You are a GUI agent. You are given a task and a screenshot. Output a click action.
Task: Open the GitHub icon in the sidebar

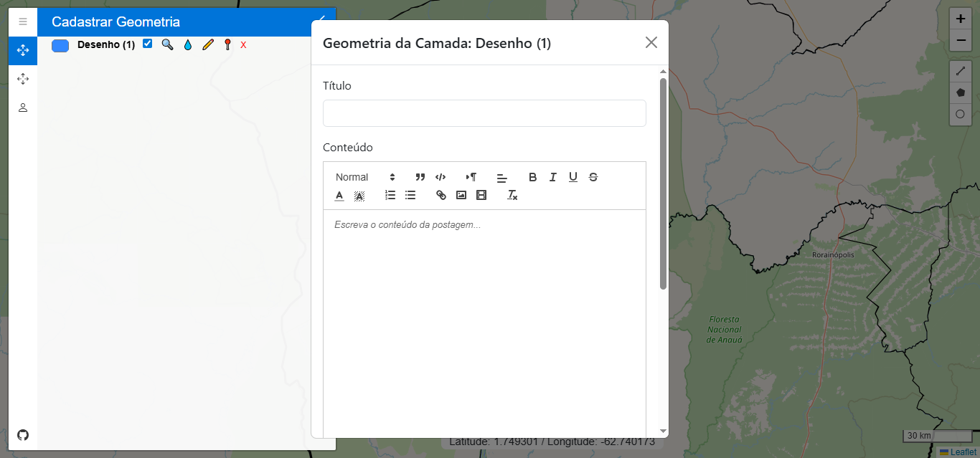[x=23, y=435]
